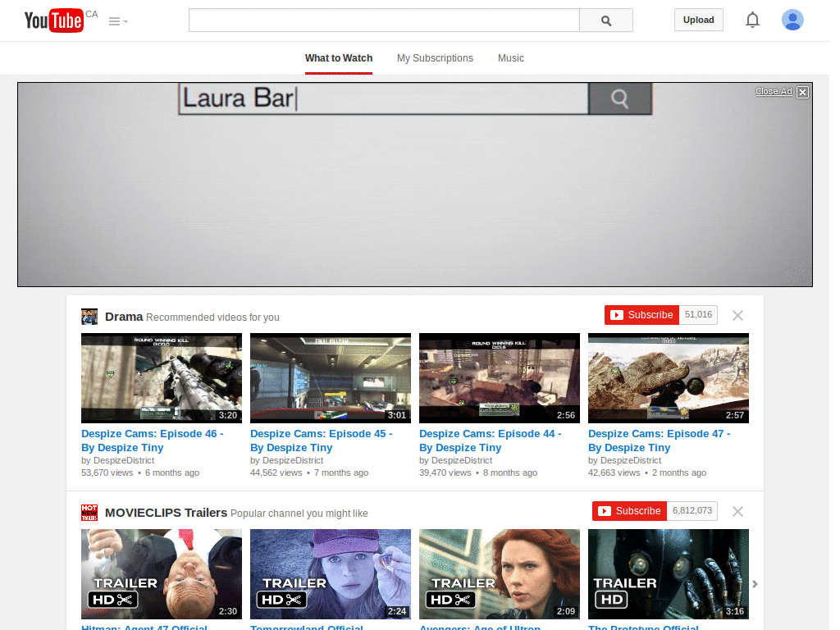Open title link Despize Cams: Episode 45
Viewport: 840px width, 630px height.
pos(322,441)
